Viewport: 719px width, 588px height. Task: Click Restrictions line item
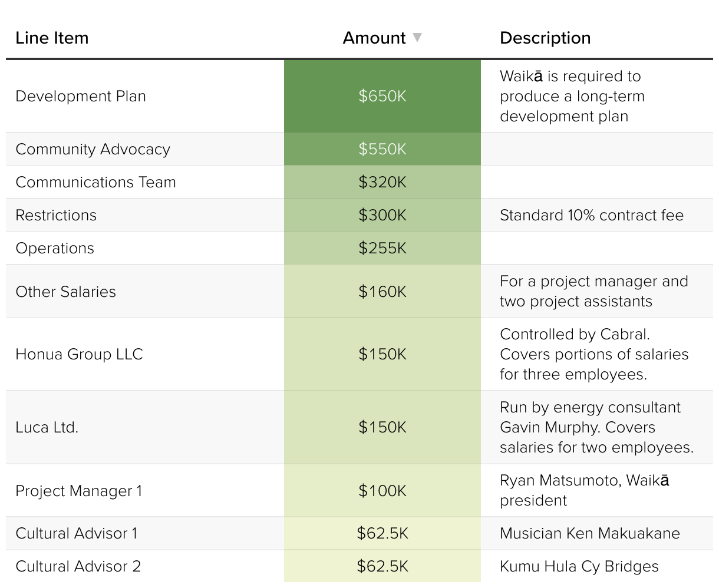click(56, 215)
